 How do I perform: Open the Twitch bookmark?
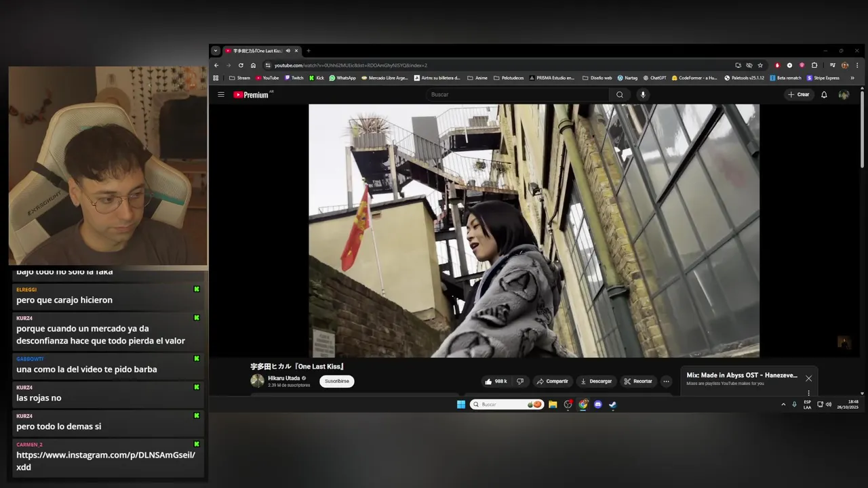(x=294, y=78)
